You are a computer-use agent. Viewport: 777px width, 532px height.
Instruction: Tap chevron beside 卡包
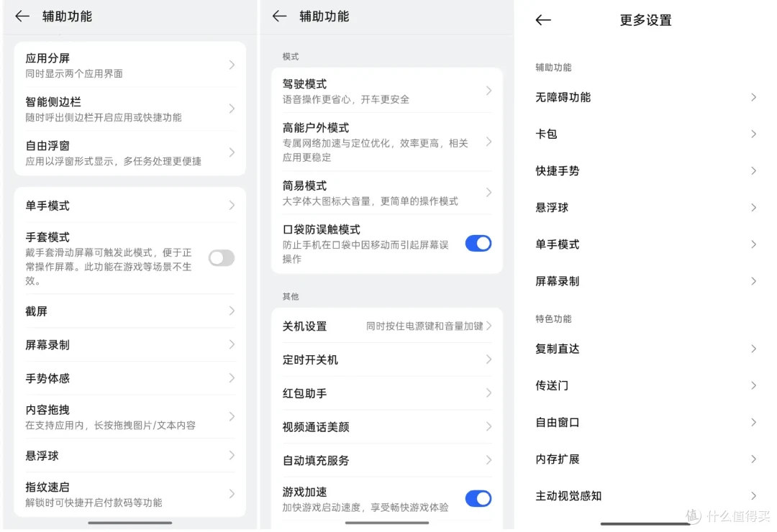coord(753,134)
